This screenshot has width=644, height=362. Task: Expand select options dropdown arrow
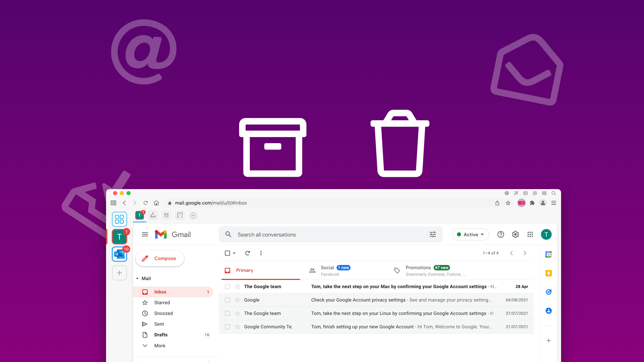point(234,253)
